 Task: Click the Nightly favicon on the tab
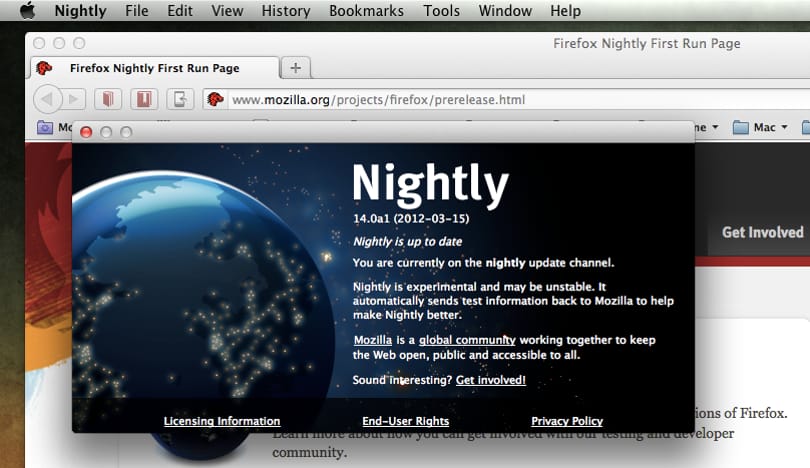click(x=44, y=68)
